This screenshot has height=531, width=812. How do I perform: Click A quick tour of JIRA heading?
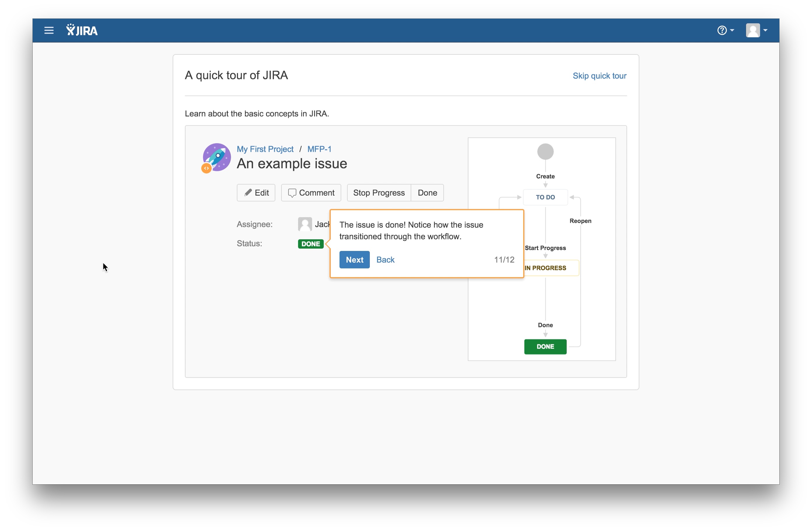point(237,75)
